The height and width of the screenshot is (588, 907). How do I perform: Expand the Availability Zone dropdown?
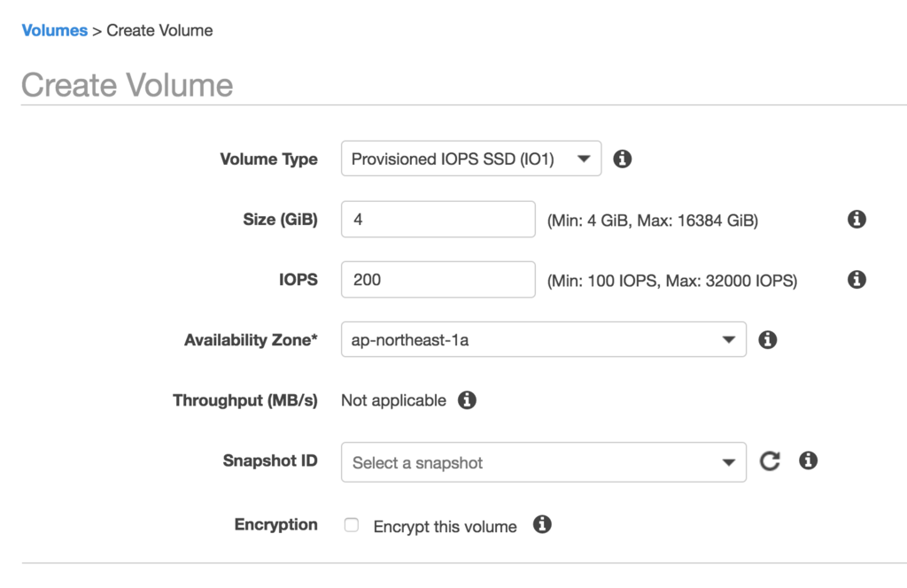pyautogui.click(x=543, y=340)
